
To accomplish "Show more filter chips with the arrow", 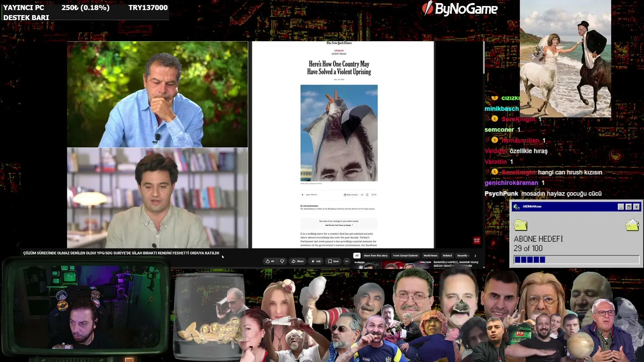I will (475, 255).
